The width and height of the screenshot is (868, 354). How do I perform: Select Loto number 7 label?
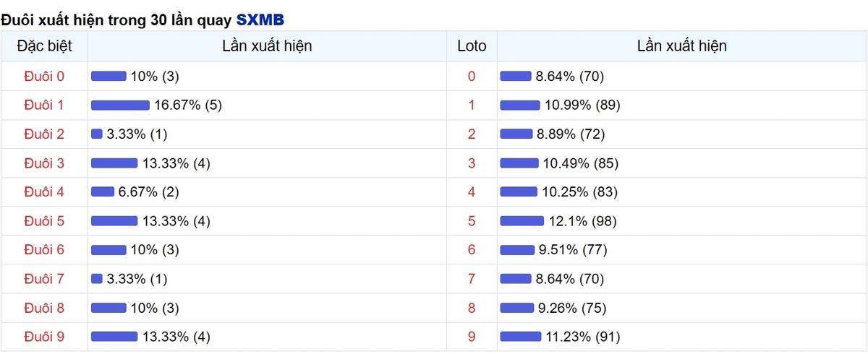[472, 278]
